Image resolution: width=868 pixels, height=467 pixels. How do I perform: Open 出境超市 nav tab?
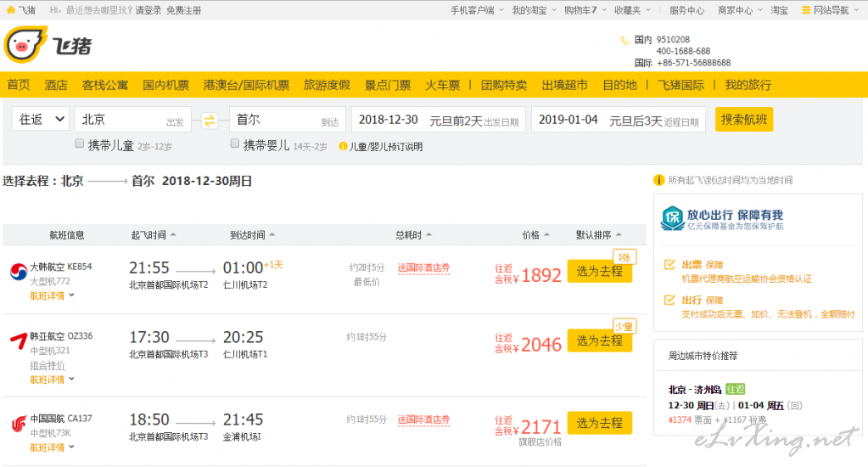click(564, 85)
